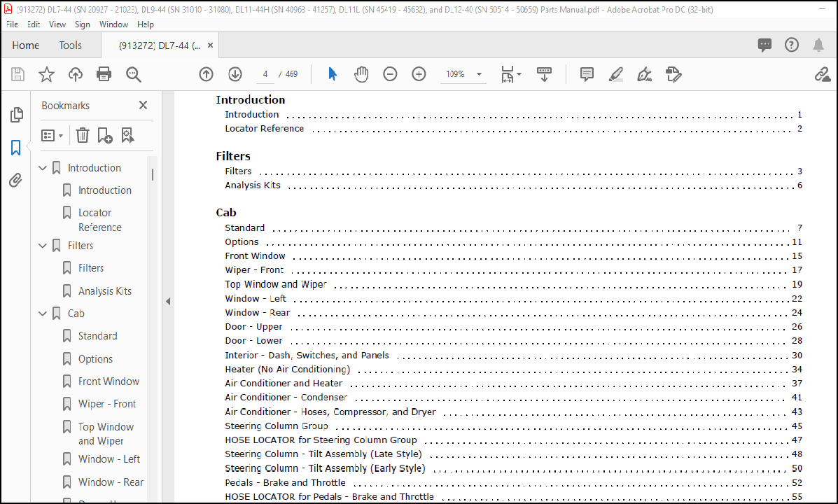Viewport: 838px width, 504px height.
Task: Select the Front Window bookmark
Action: pyautogui.click(x=109, y=381)
